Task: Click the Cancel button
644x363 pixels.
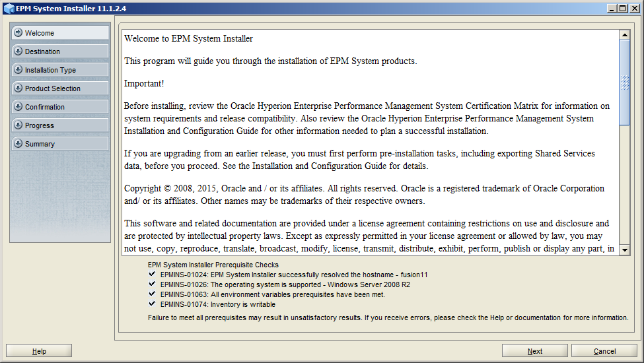Action: [604, 351]
